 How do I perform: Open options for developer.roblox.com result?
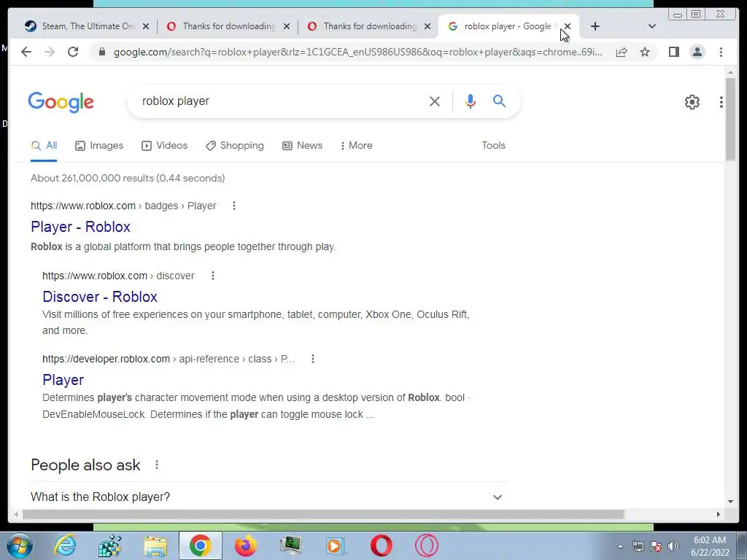pyautogui.click(x=313, y=359)
